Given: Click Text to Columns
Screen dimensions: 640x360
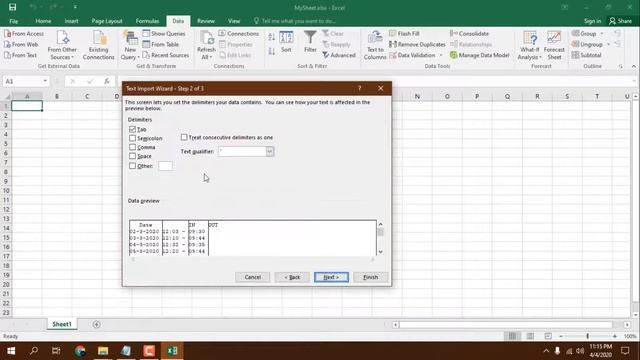Looking at the screenshot, I should (x=375, y=46).
